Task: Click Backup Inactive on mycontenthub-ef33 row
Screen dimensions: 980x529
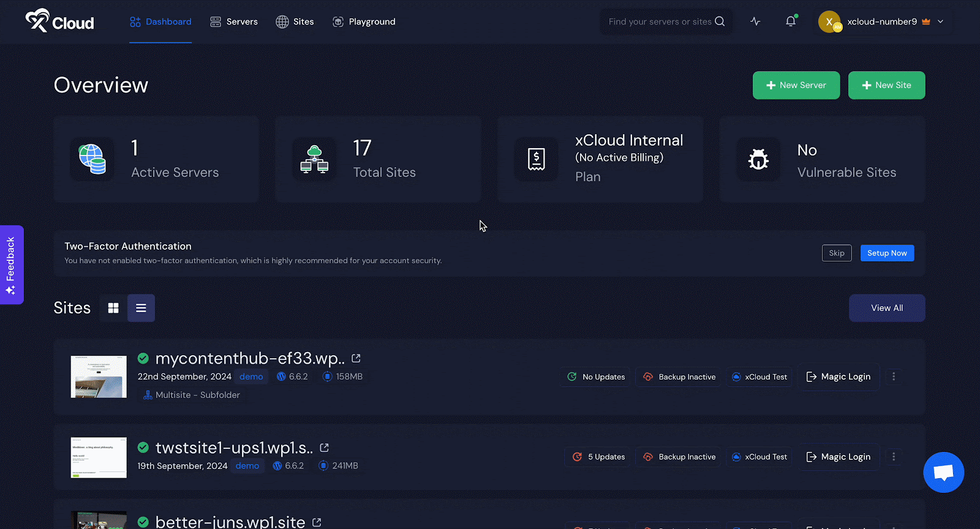Action: [x=678, y=377]
